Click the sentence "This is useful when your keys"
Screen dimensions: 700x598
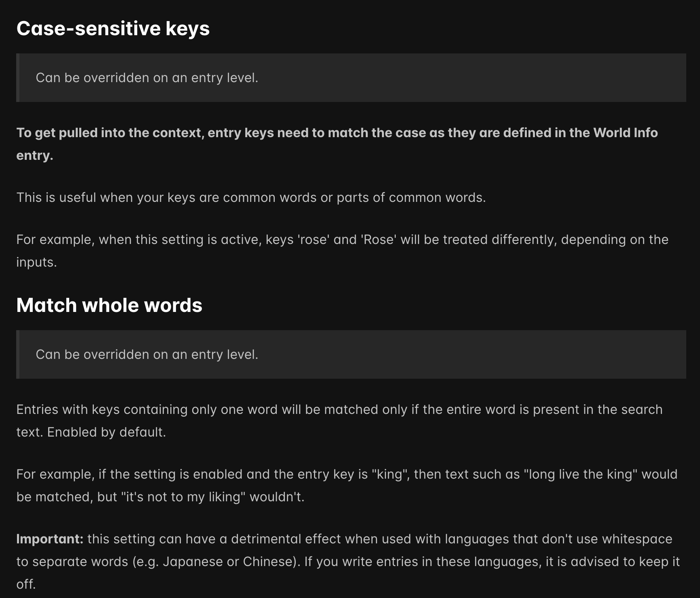click(x=251, y=197)
